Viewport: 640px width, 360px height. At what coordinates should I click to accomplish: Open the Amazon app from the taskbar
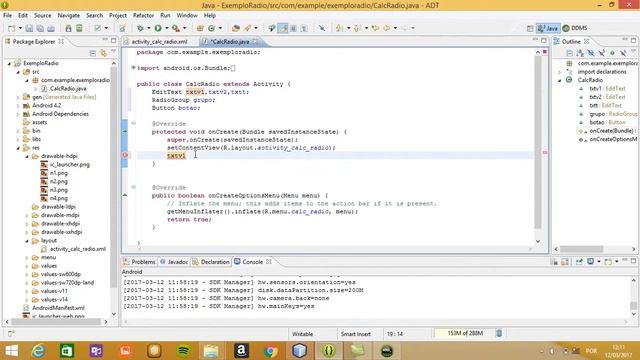coord(241,351)
